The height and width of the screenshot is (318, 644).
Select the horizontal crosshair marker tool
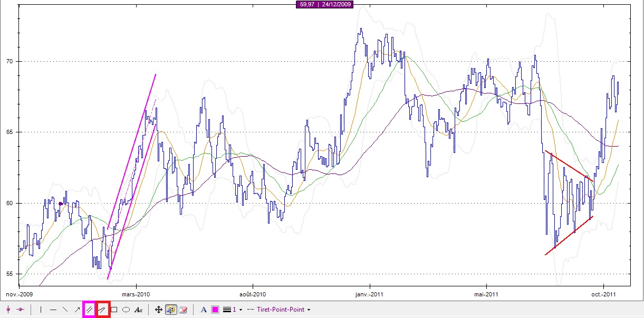coord(21,310)
